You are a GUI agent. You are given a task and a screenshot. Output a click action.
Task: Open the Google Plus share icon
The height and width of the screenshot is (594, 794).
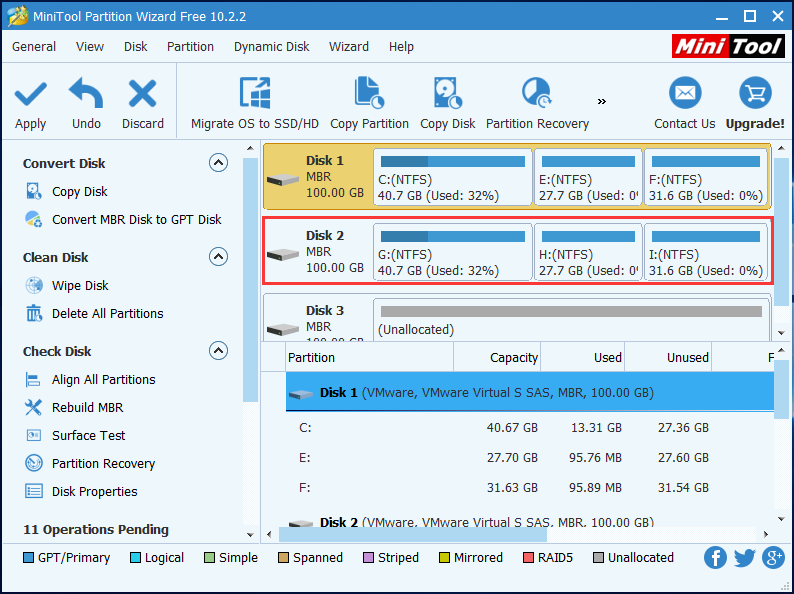coord(773,558)
